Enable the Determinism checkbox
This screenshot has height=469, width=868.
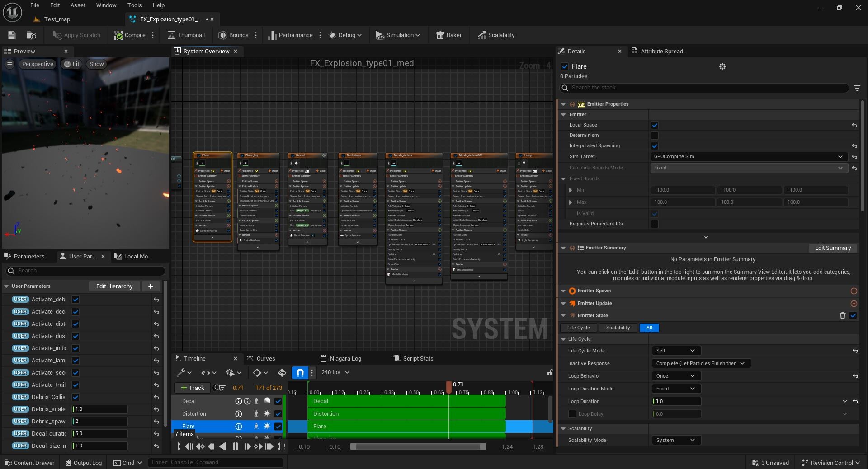654,136
